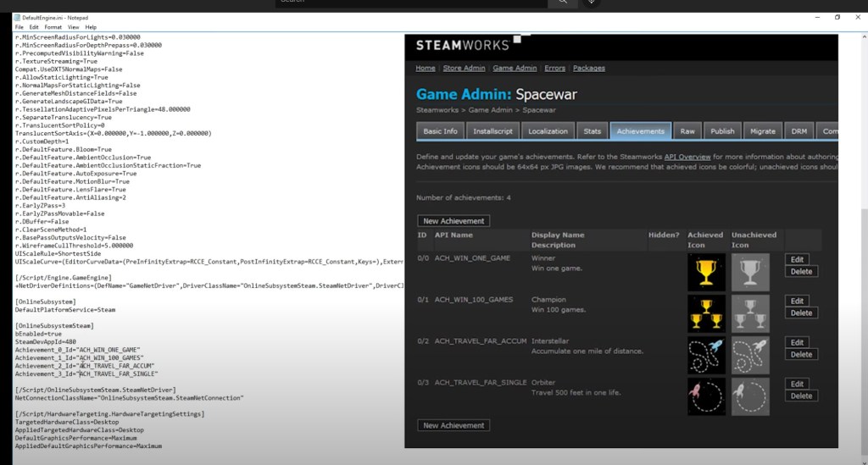Open the Localization tab
Viewport: 868px width, 465px height.
pyautogui.click(x=548, y=131)
